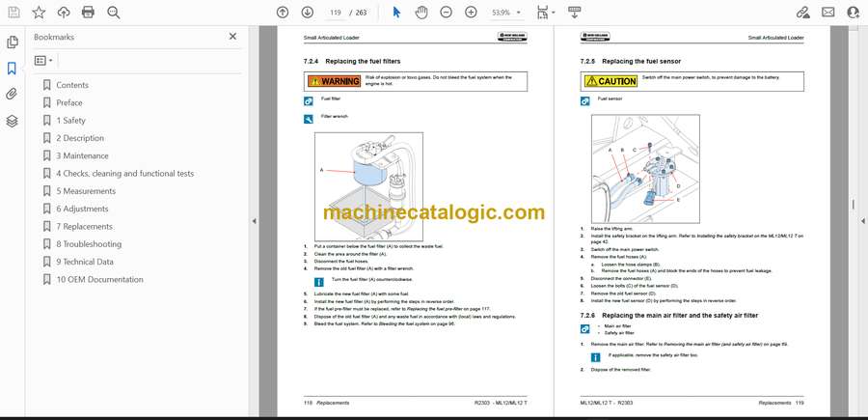This screenshot has width=868, height=420.
Task: Click fuel sensor illustration on page 119
Action: pos(645,169)
